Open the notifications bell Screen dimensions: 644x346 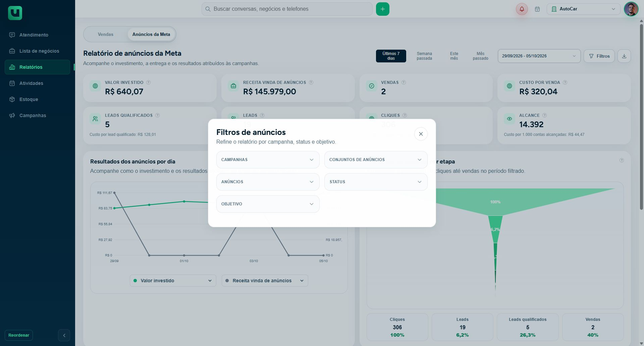point(522,9)
